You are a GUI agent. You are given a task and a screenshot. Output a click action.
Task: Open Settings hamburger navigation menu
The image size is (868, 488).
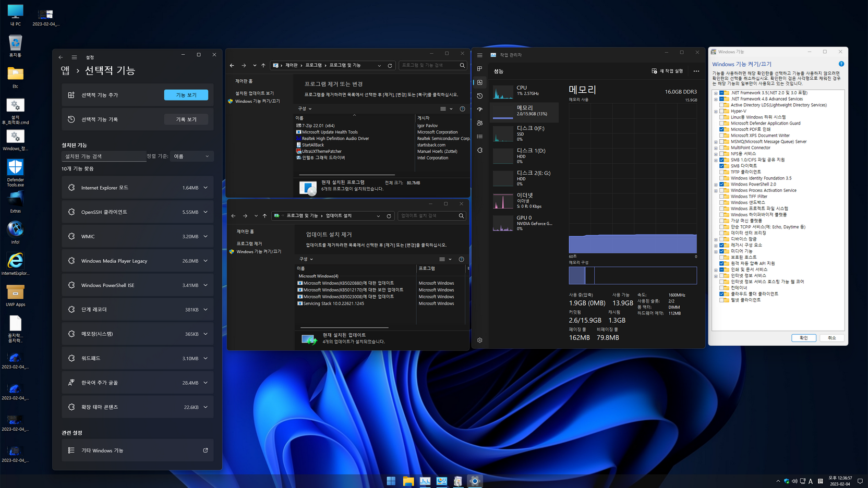point(74,57)
